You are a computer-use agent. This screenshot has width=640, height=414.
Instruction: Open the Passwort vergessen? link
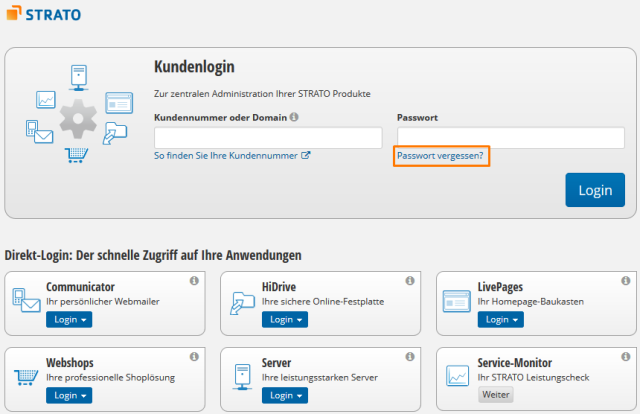[x=440, y=156]
